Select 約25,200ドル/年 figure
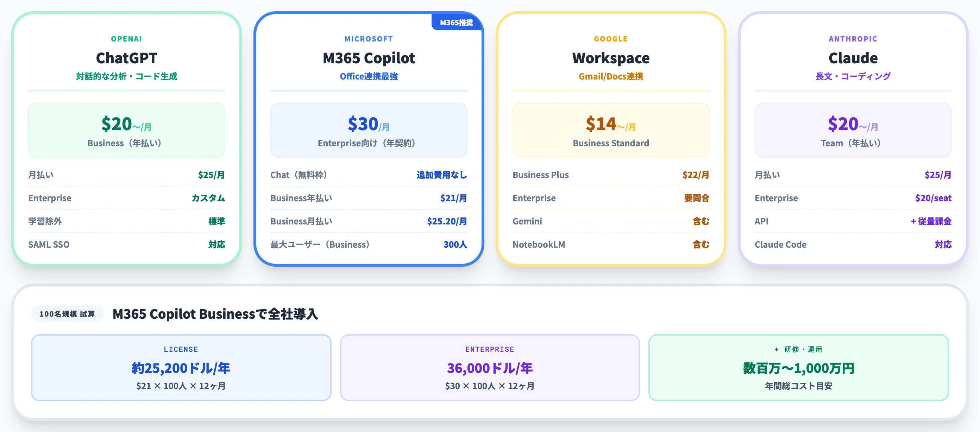This screenshot has height=432, width=980. point(181,368)
